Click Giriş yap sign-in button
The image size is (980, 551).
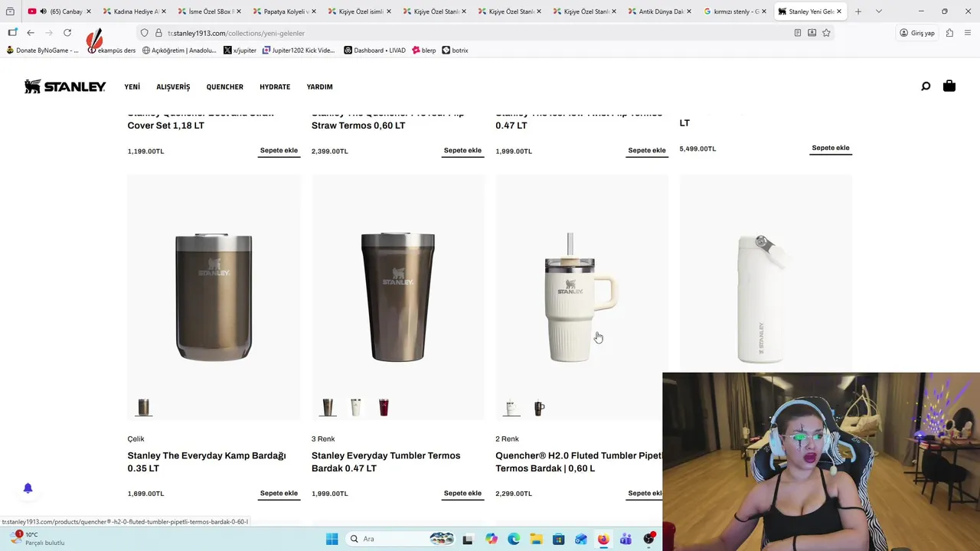(x=917, y=33)
